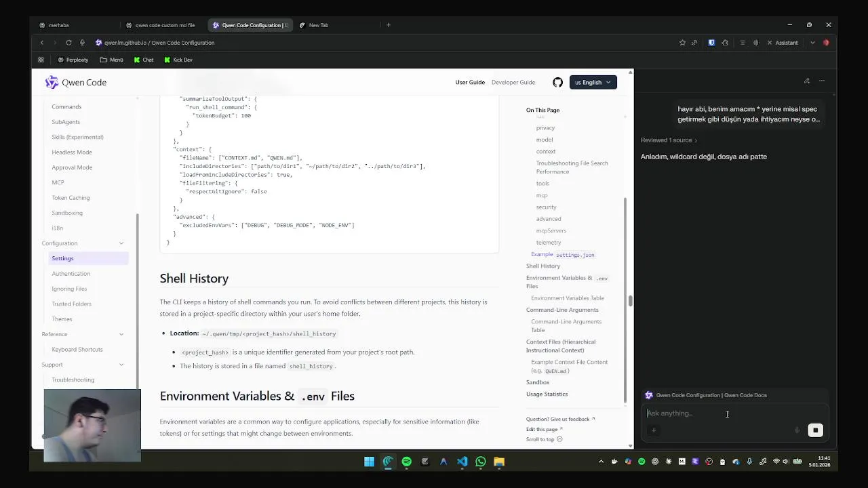Open the Kick Dev bookmark
Image resolution: width=868 pixels, height=488 pixels.
[x=178, y=60]
